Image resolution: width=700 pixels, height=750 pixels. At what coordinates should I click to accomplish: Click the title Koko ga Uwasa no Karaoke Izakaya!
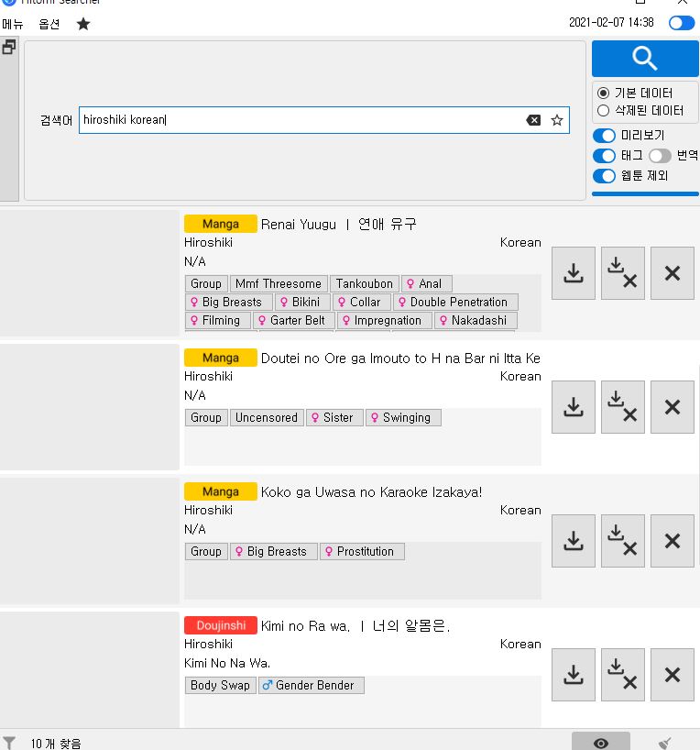click(371, 492)
